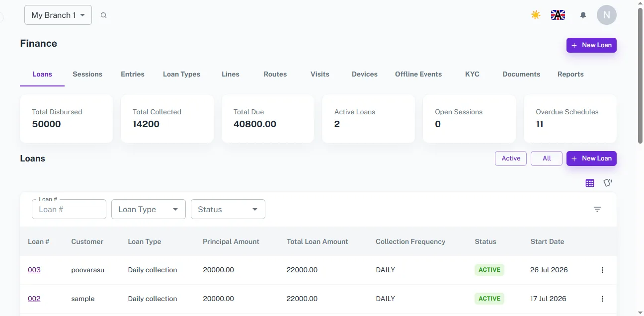Image resolution: width=644 pixels, height=316 pixels.
Task: Go to the Routes tab
Action: [275, 74]
